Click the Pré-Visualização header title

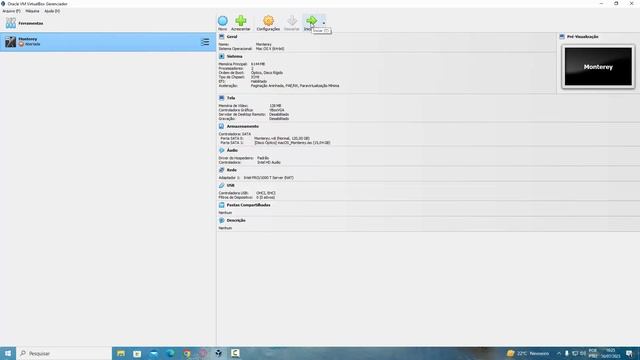click(582, 37)
